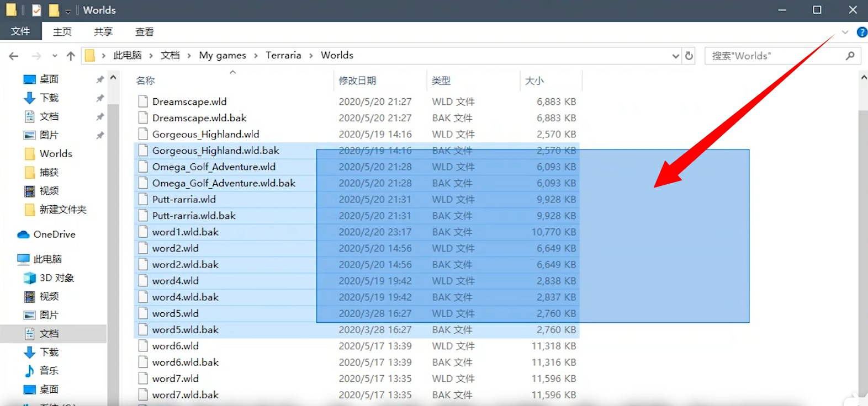Click in the 搜索"Worlds" search box
Image resolution: width=868 pixels, height=406 pixels.
pos(773,56)
